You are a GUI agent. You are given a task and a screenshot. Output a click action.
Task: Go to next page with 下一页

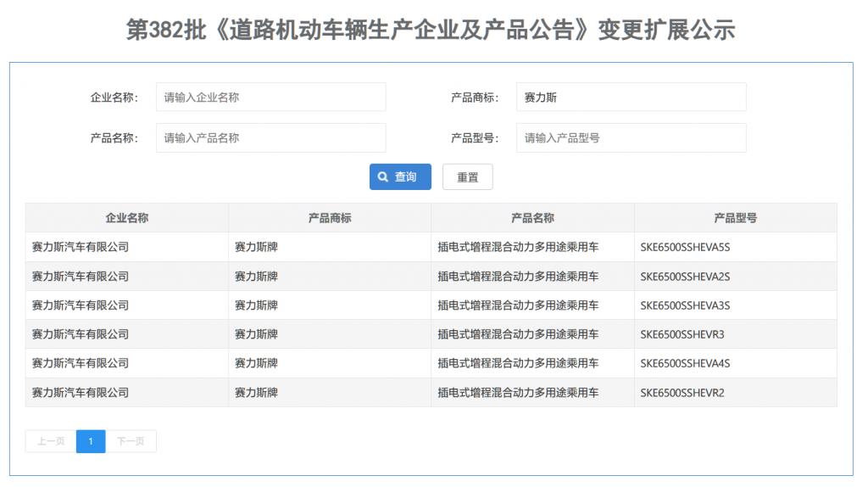click(131, 441)
